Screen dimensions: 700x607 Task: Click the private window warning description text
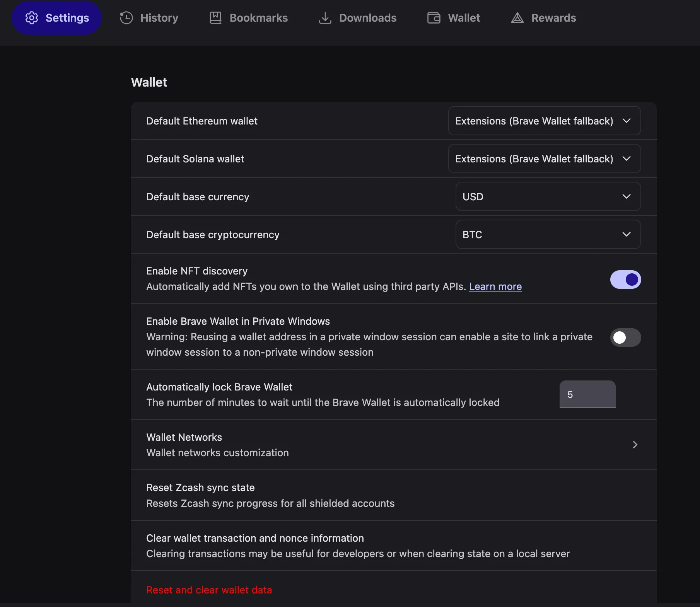click(369, 344)
